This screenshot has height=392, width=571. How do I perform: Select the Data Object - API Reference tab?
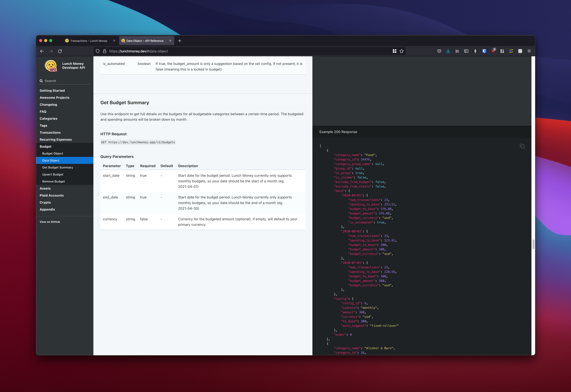(x=145, y=41)
